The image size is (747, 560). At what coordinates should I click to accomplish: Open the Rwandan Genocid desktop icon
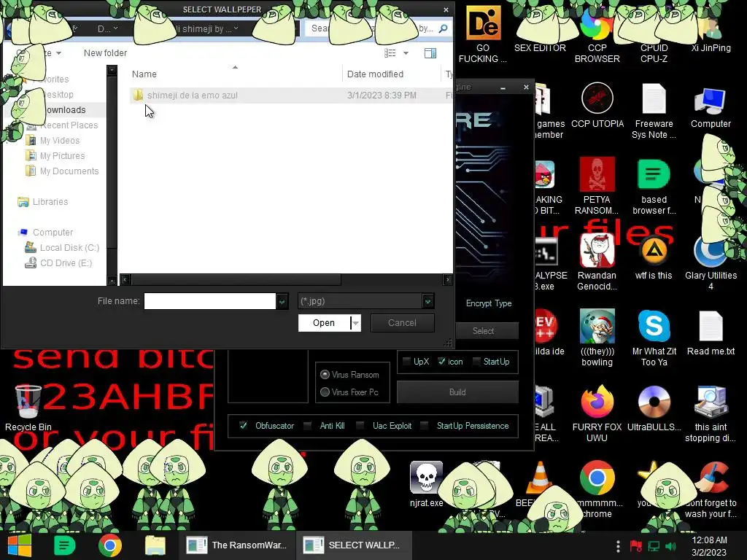[x=597, y=250]
